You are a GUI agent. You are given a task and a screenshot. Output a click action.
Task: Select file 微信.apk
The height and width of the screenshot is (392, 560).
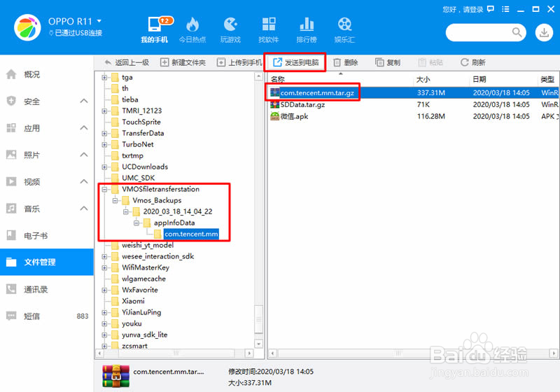(x=294, y=116)
